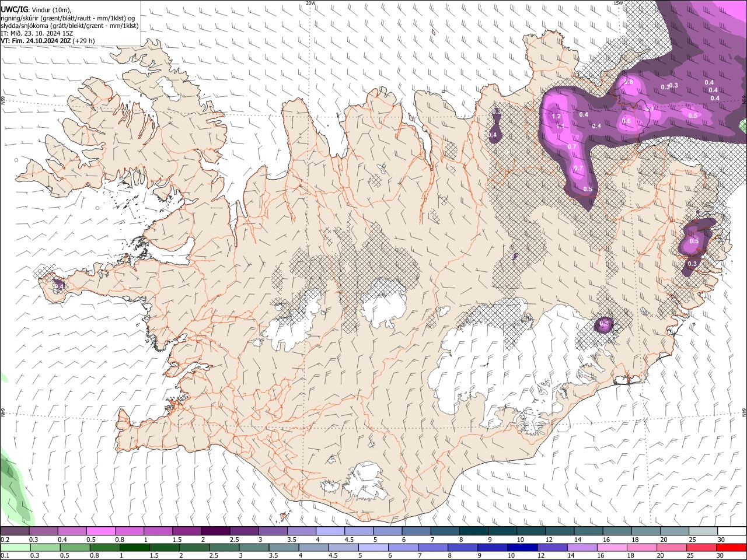The image size is (747, 560).
Task: Click the '1.2' snowfall value on the map
Action: [556, 116]
